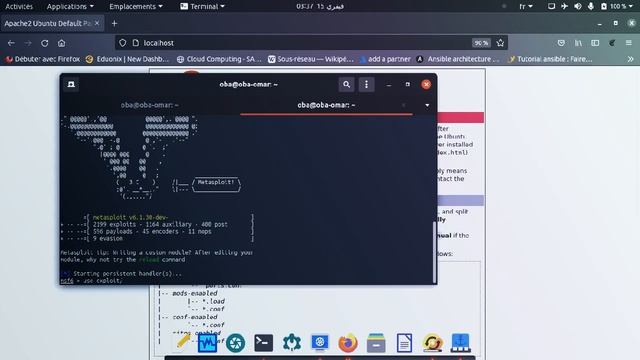The width and height of the screenshot is (640, 360).
Task: Open a new Firefox tab
Action: (114, 24)
